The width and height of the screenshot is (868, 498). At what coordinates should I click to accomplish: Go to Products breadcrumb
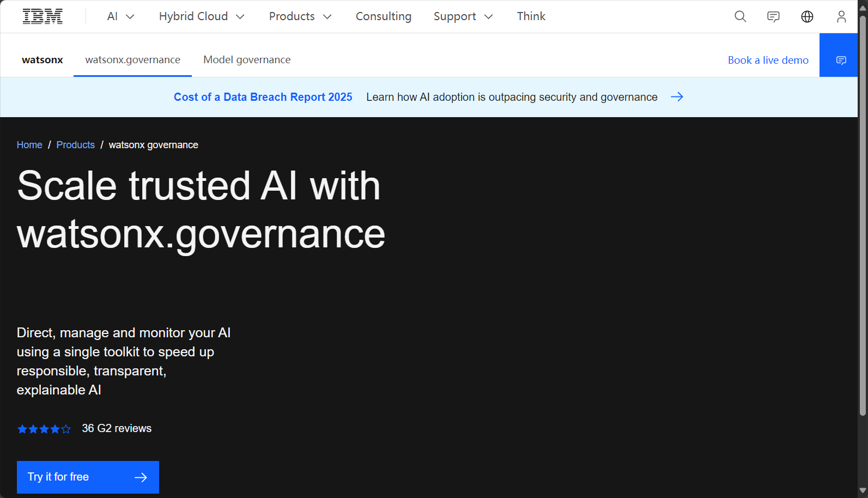pos(76,145)
